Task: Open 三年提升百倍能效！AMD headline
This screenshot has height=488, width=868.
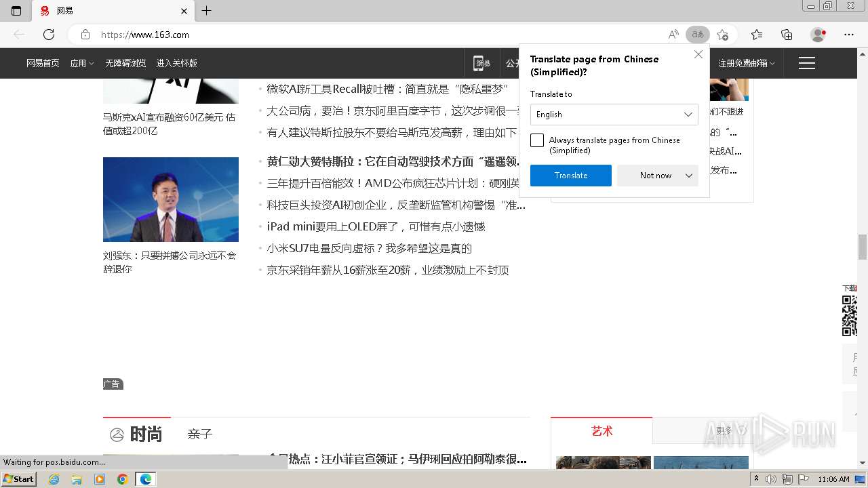Action: [x=393, y=183]
